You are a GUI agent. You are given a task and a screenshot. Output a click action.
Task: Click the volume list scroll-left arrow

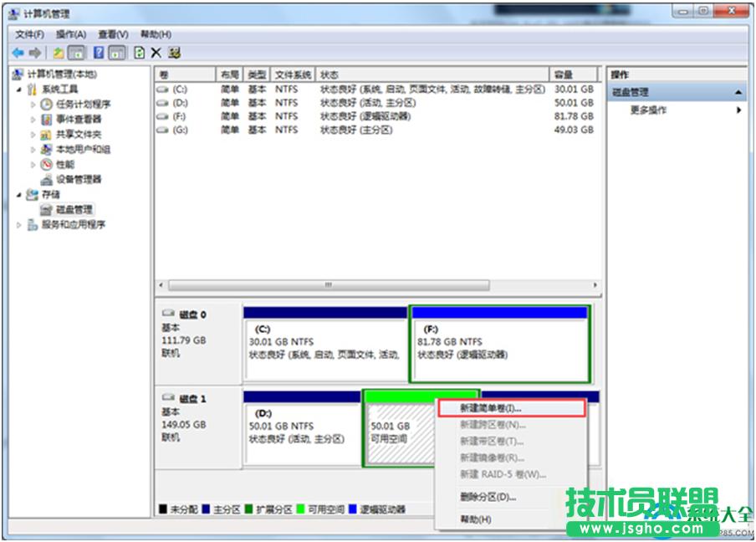point(161,285)
